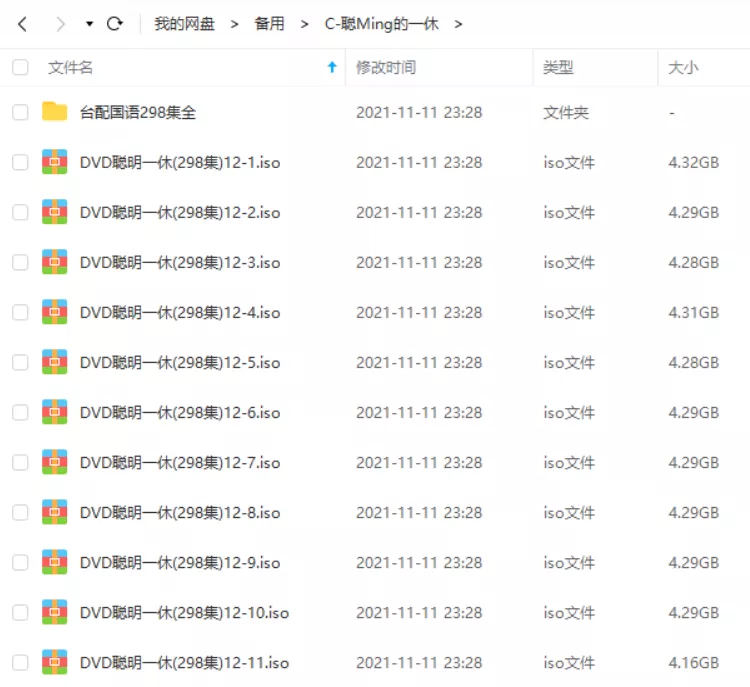The width and height of the screenshot is (750, 687).
Task: Tick the checkbox for 12-10.iso
Action: [20, 612]
